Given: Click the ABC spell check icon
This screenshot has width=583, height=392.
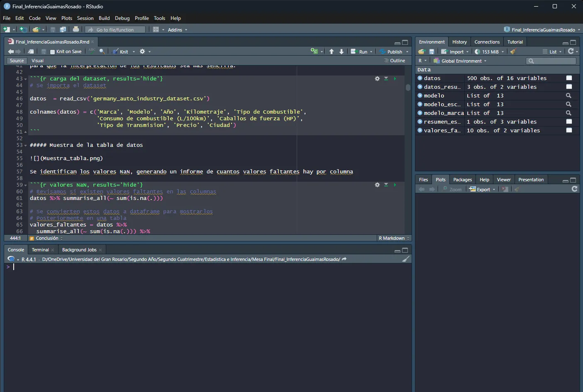Looking at the screenshot, I should (92, 51).
